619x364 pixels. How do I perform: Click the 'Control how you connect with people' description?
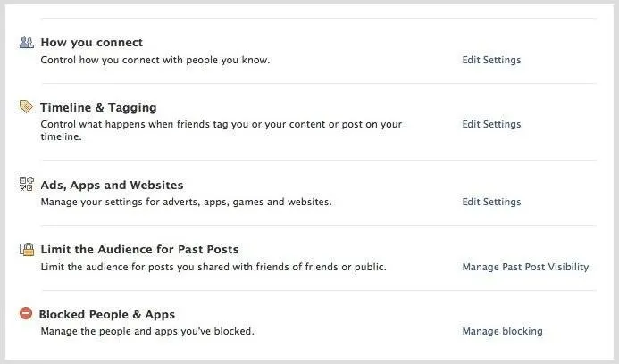[155, 60]
